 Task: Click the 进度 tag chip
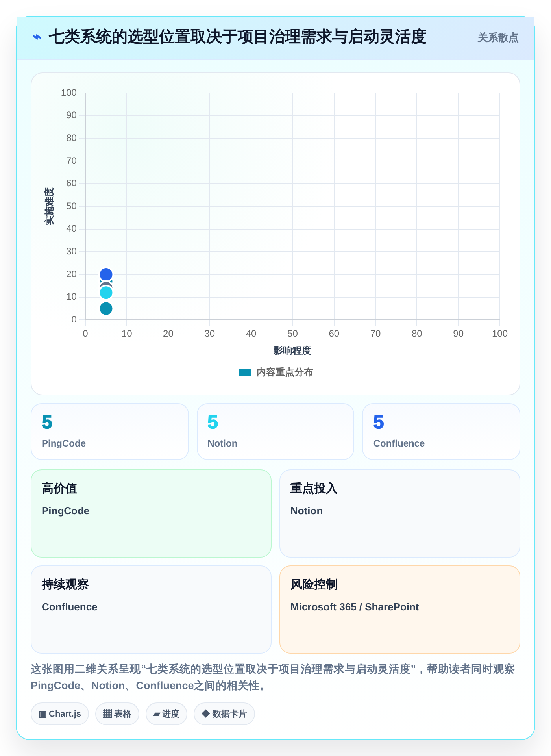(x=166, y=714)
